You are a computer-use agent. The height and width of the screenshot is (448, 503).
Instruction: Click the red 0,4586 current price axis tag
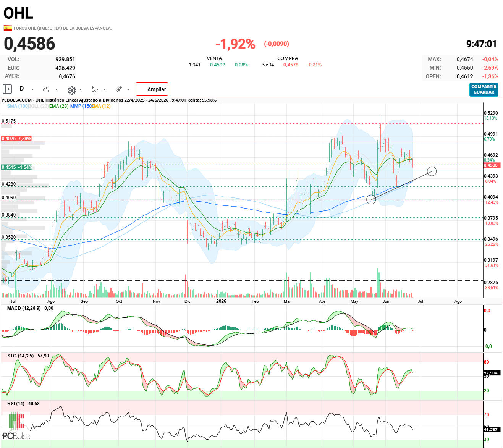tap(491, 165)
